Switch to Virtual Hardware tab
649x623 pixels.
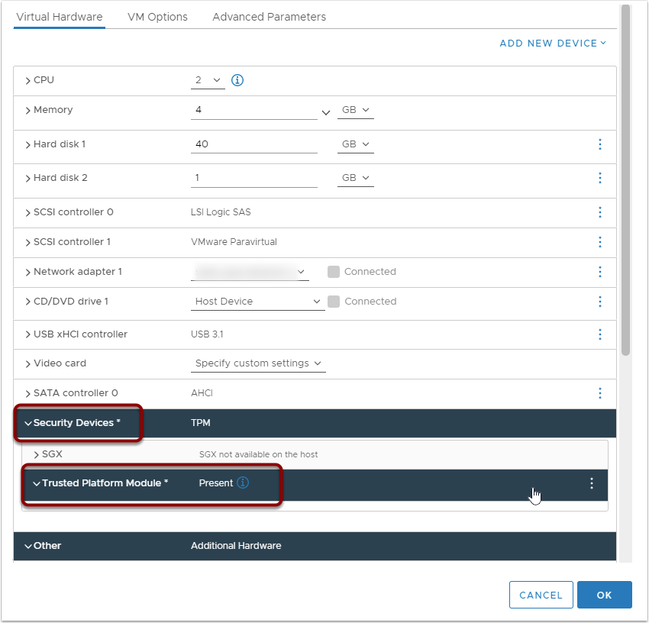(x=59, y=17)
